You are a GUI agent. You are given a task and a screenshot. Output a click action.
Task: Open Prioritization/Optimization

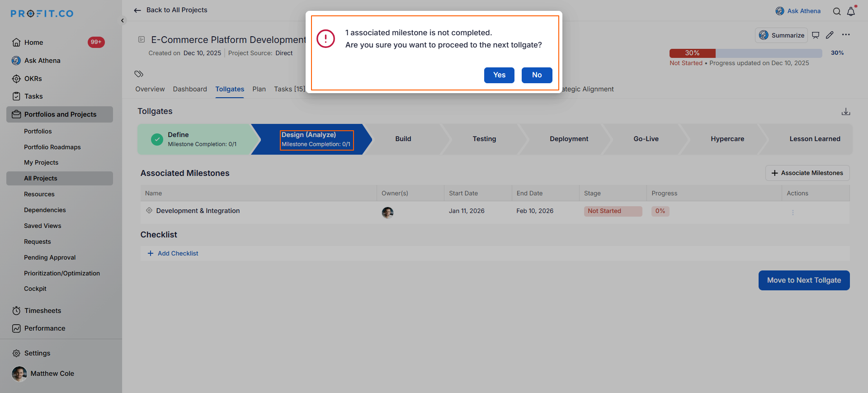point(62,273)
